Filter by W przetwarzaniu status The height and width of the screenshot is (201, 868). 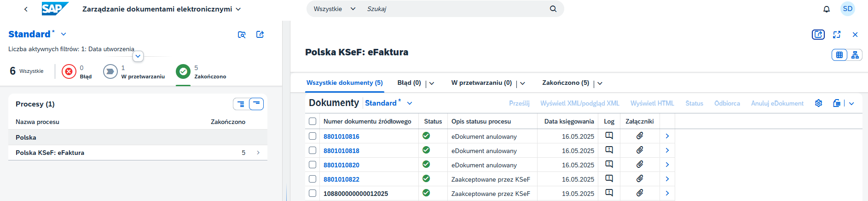click(x=110, y=72)
